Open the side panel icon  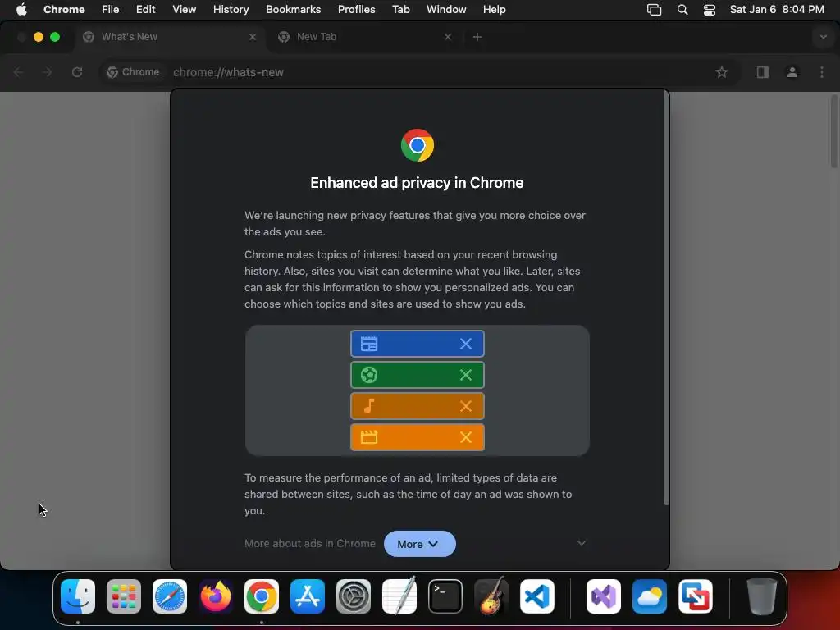[762, 72]
